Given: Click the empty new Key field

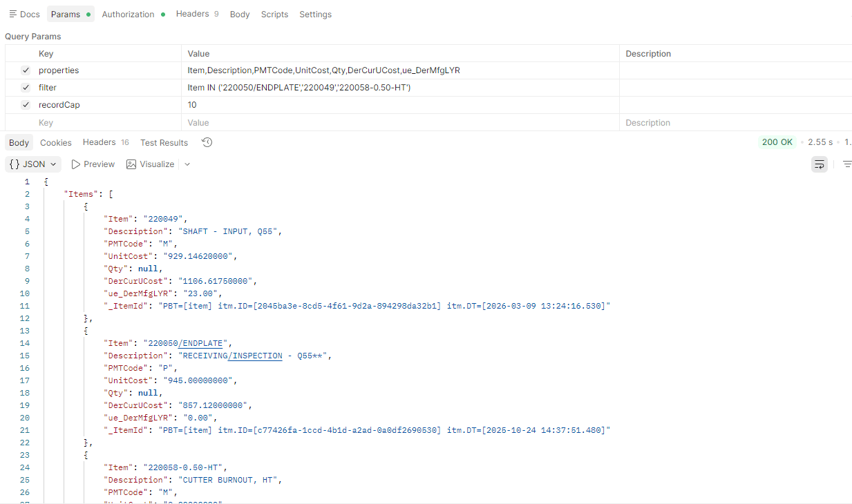Looking at the screenshot, I should click(x=108, y=122).
